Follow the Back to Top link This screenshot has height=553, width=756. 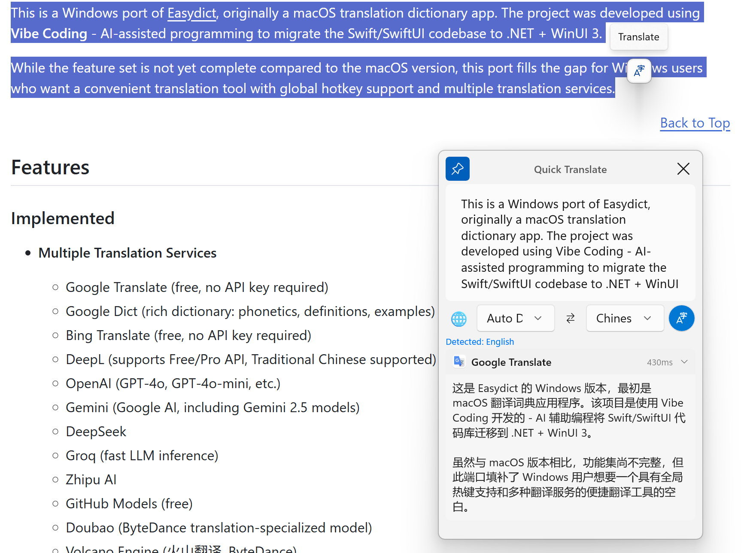695,123
